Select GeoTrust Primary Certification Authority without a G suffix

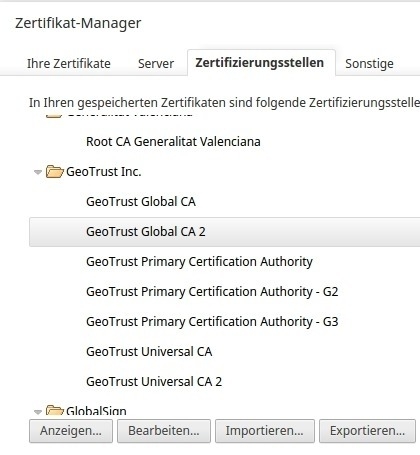point(199,262)
